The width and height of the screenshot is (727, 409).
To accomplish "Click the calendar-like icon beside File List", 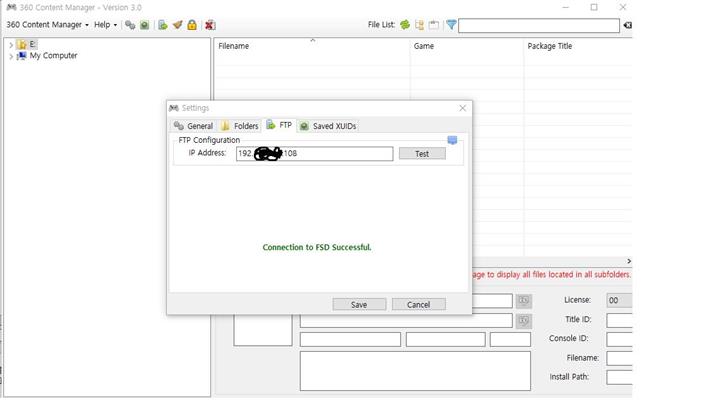I will coord(434,25).
